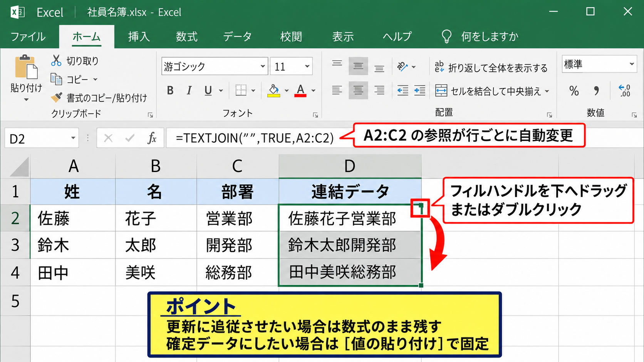Open the font size dropdown

307,66
